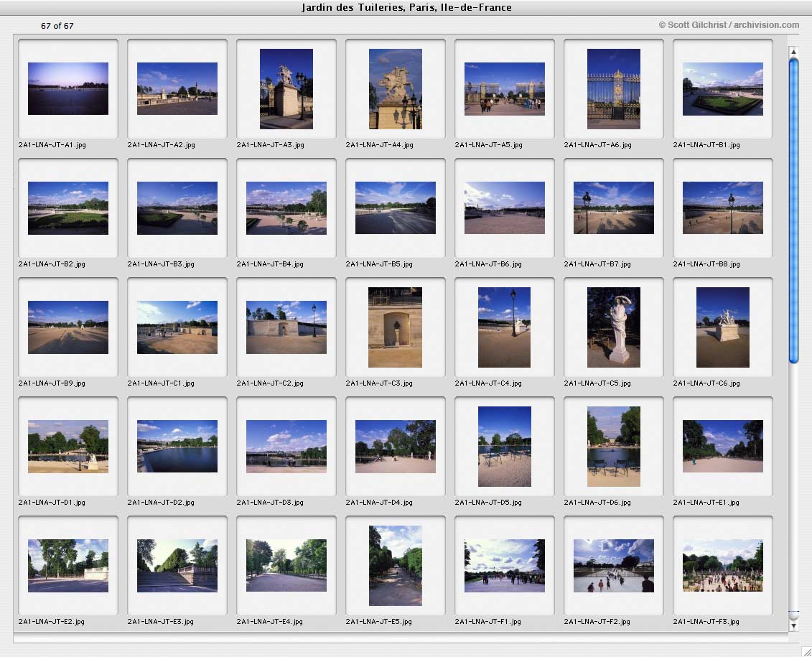Select thumbnail 2A1-LNA-JT-B8.jpg
This screenshot has width=812, height=657.
723,208
